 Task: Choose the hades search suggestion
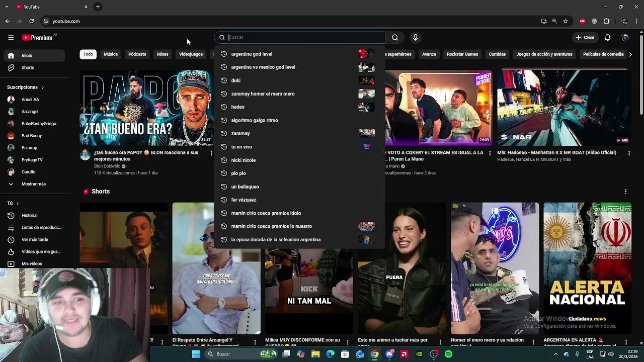299,107
